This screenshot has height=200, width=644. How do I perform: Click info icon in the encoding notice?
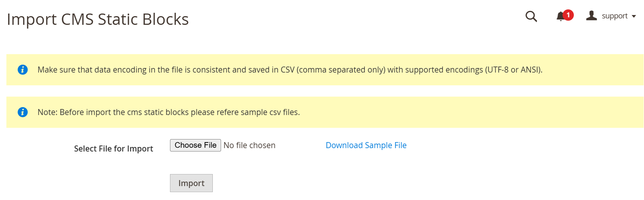(23, 70)
